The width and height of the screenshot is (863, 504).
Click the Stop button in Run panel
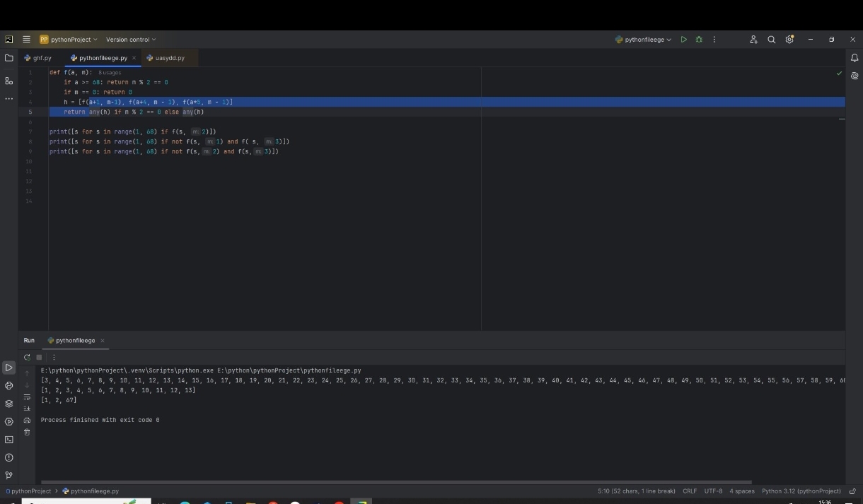click(40, 358)
